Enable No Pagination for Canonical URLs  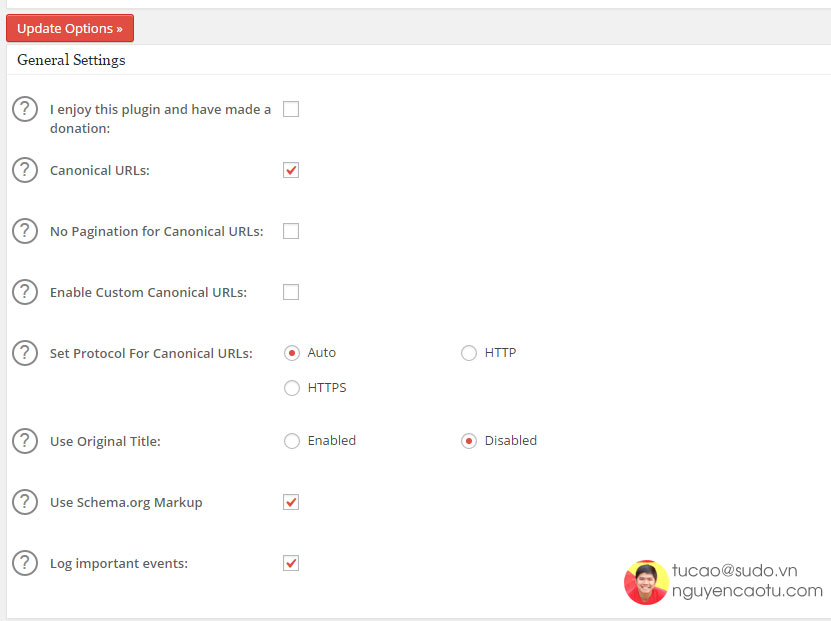291,231
